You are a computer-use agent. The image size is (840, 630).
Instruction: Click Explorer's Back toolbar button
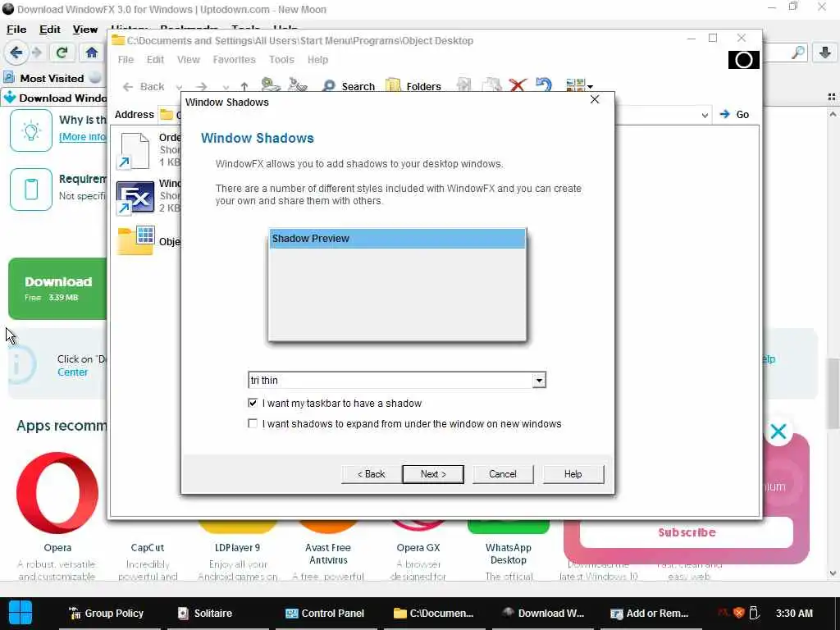pyautogui.click(x=143, y=86)
